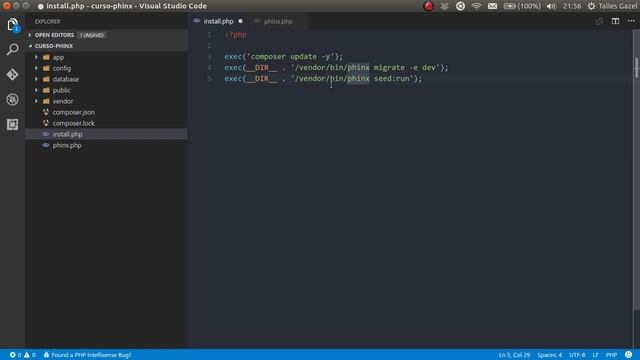Click the split editor icon
The image size is (640, 360).
(615, 21)
